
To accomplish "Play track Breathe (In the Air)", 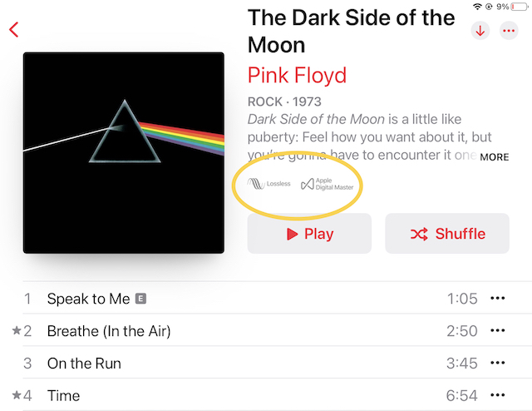I will click(108, 331).
